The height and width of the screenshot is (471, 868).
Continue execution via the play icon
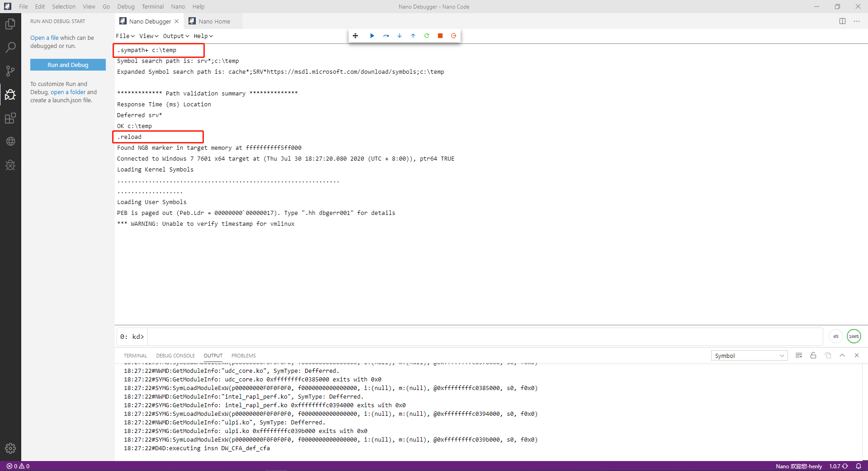click(372, 36)
